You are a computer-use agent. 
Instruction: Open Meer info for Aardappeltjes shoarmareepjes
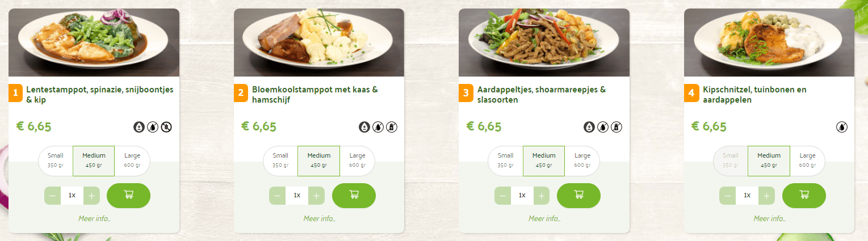click(x=544, y=219)
